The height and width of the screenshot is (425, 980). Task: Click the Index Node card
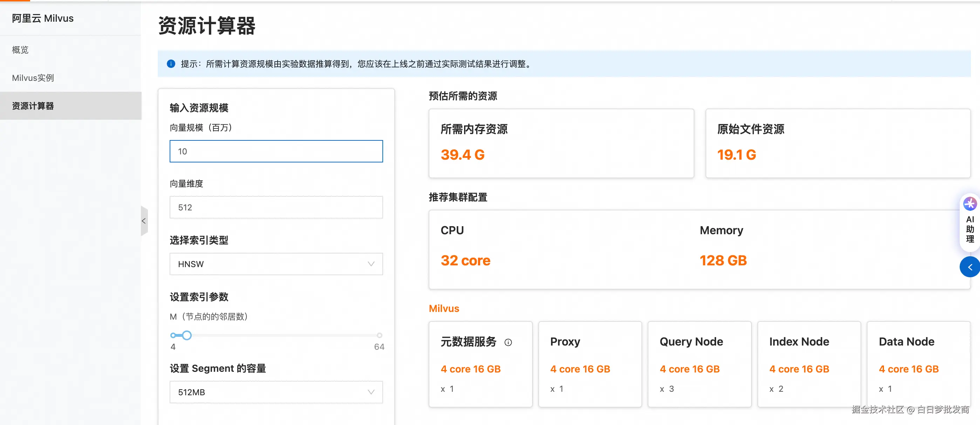tap(809, 364)
